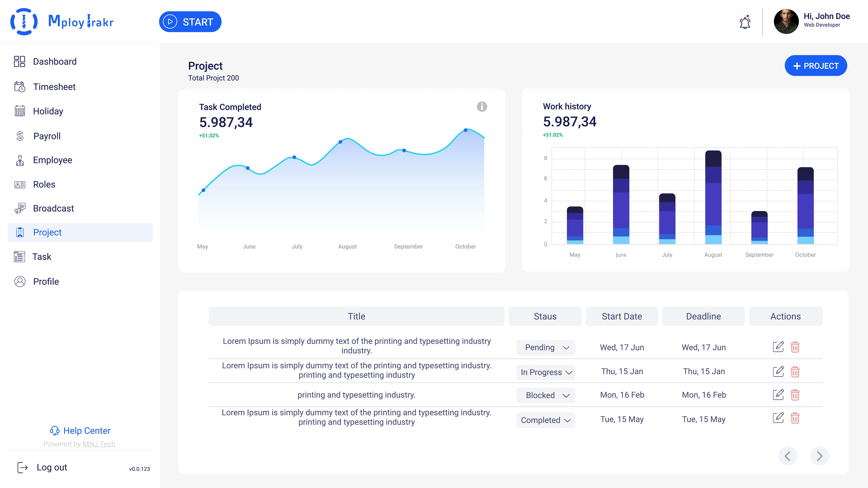The height and width of the screenshot is (488, 868).
Task: Click the Dashboard grid icon in sidebar
Action: (x=20, y=61)
